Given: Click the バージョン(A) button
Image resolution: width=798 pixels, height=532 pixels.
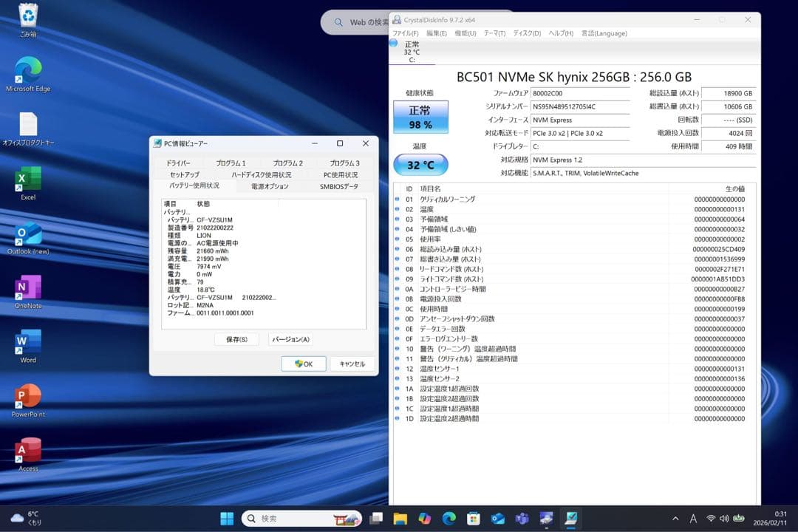Looking at the screenshot, I should point(291,339).
